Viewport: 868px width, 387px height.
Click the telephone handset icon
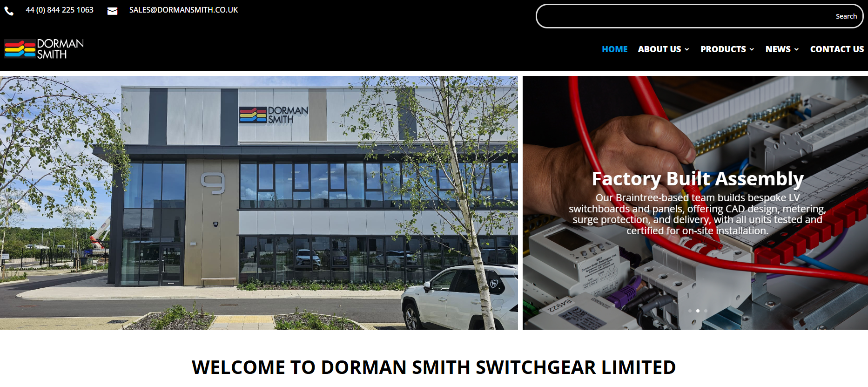[x=9, y=11]
